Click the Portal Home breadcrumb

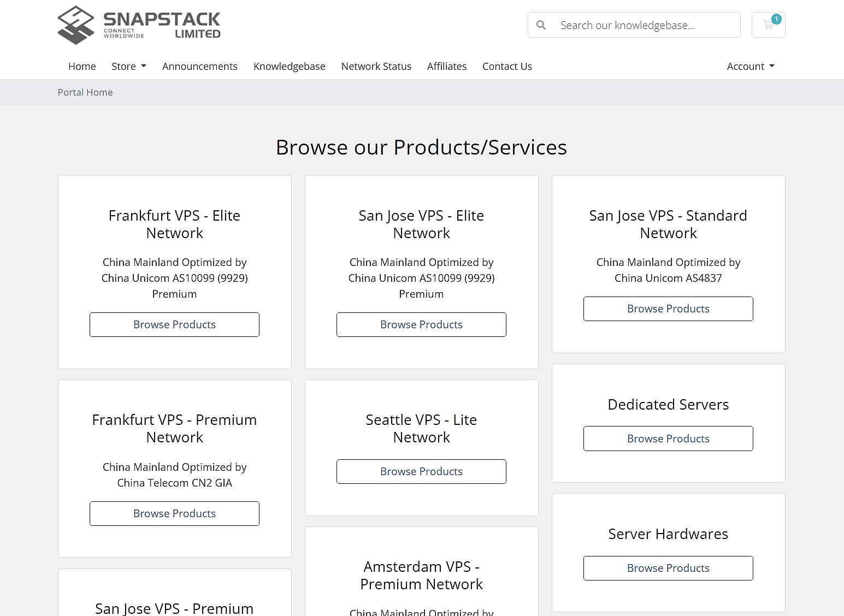point(85,92)
